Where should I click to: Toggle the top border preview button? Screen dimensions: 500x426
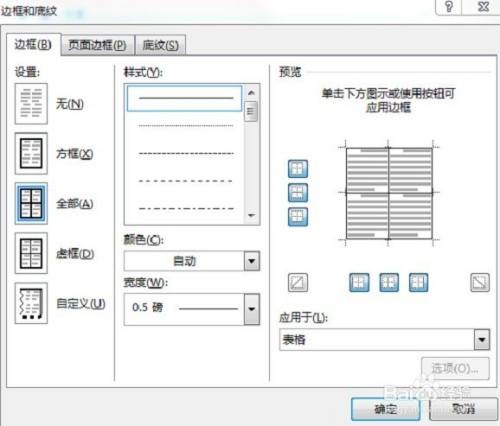click(x=298, y=169)
